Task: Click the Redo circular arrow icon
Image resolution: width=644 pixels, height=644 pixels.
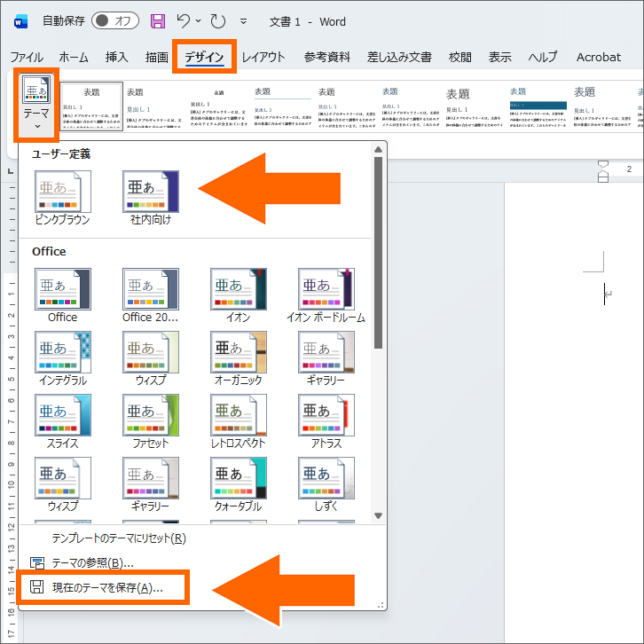Action: click(217, 21)
